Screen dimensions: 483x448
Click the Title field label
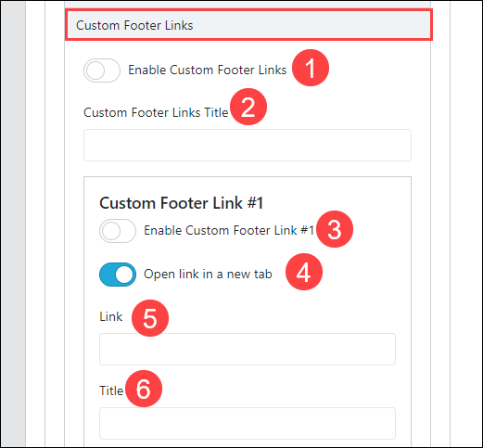click(111, 390)
